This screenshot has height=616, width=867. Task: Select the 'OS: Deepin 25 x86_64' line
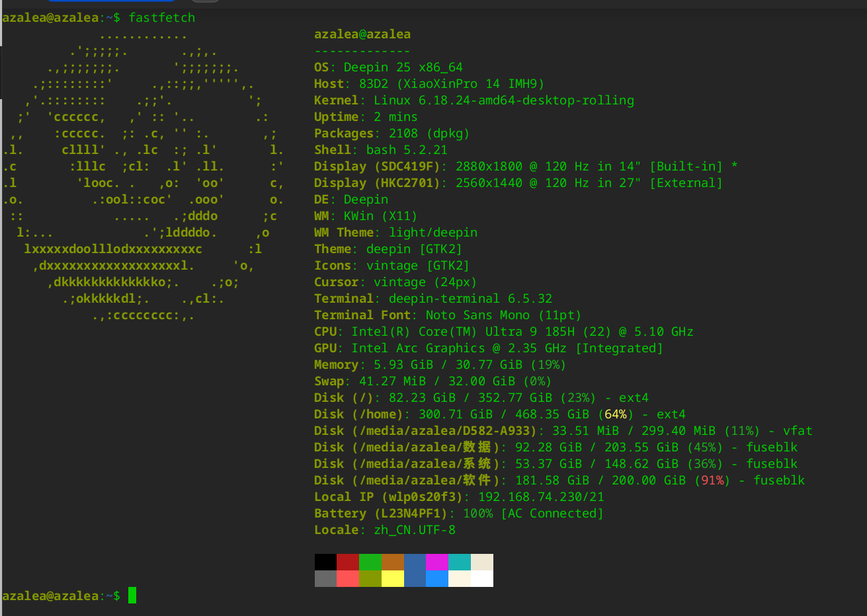tap(388, 67)
